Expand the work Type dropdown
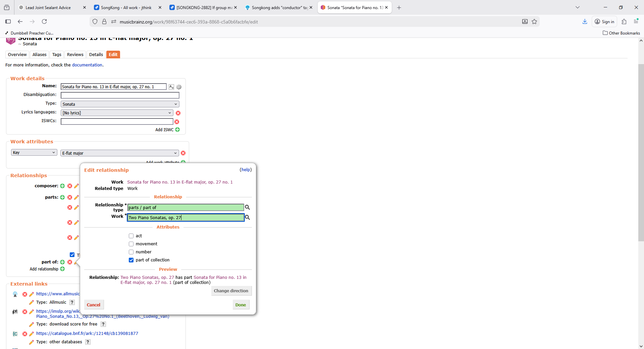The width and height of the screenshot is (644, 349). pyautogui.click(x=120, y=104)
